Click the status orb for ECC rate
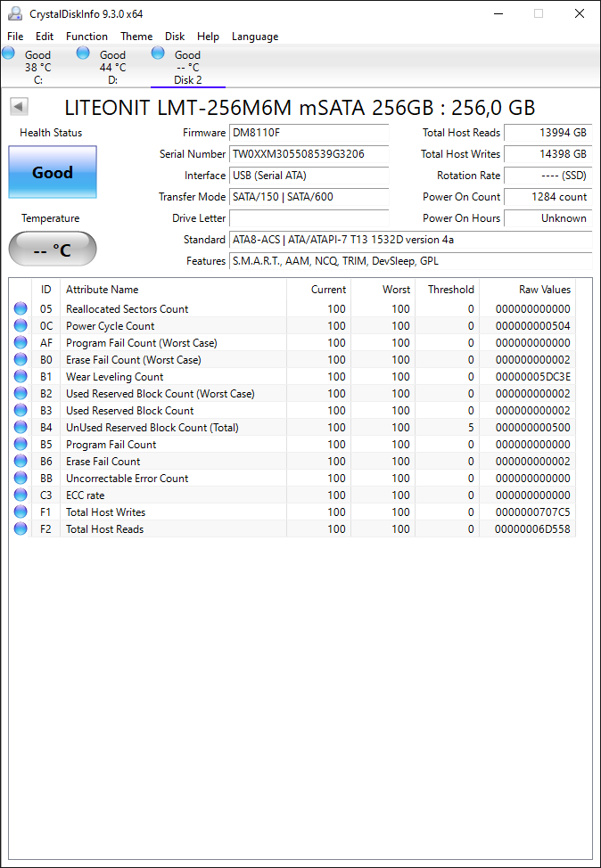 [21, 495]
